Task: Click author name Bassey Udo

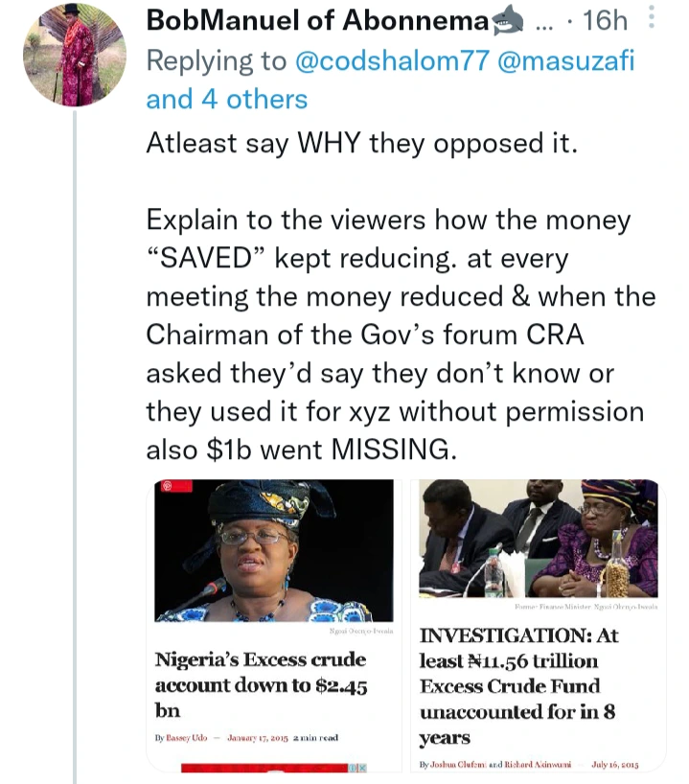Action: coord(193,737)
